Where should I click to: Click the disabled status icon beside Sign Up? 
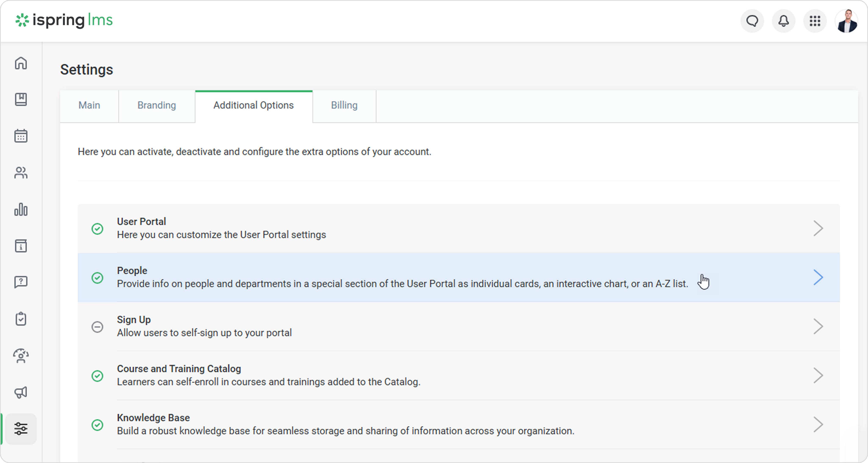tap(97, 327)
